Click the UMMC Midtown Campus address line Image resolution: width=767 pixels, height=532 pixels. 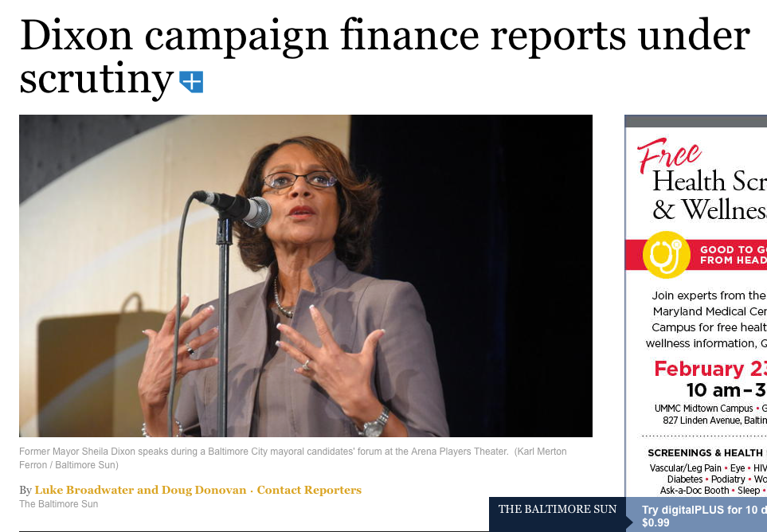point(710,414)
